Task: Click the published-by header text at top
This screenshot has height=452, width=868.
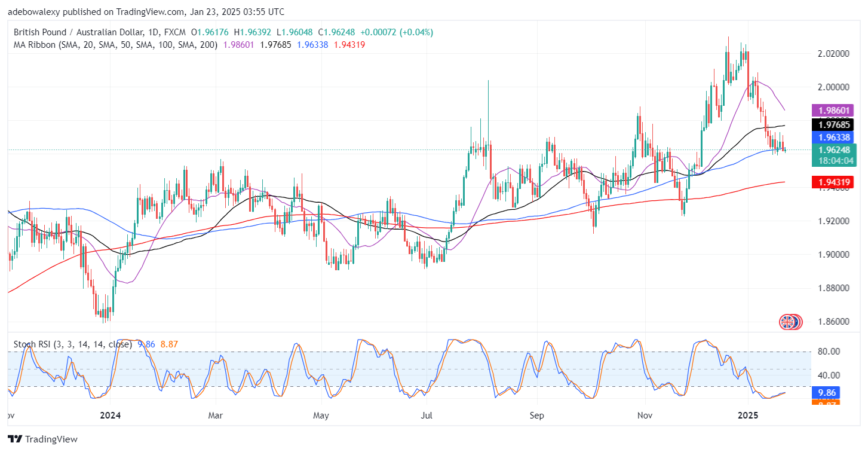Action: click(x=146, y=11)
